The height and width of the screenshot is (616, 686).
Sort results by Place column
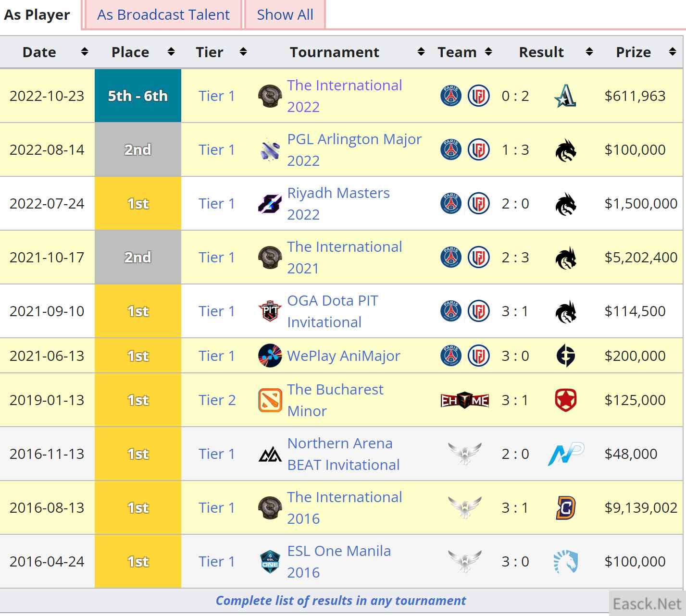point(171,52)
